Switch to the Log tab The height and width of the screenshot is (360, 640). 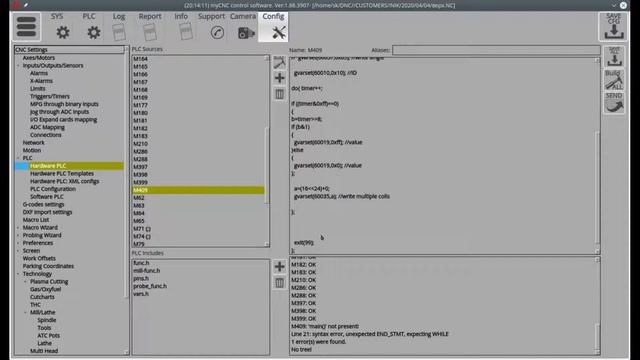point(119,27)
